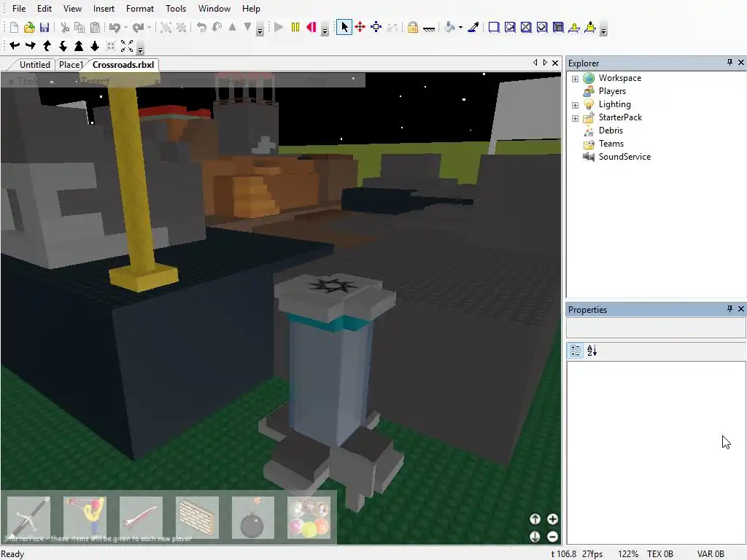Pause the simulation with the yellow pause icon
747x560 pixels.
point(295,28)
